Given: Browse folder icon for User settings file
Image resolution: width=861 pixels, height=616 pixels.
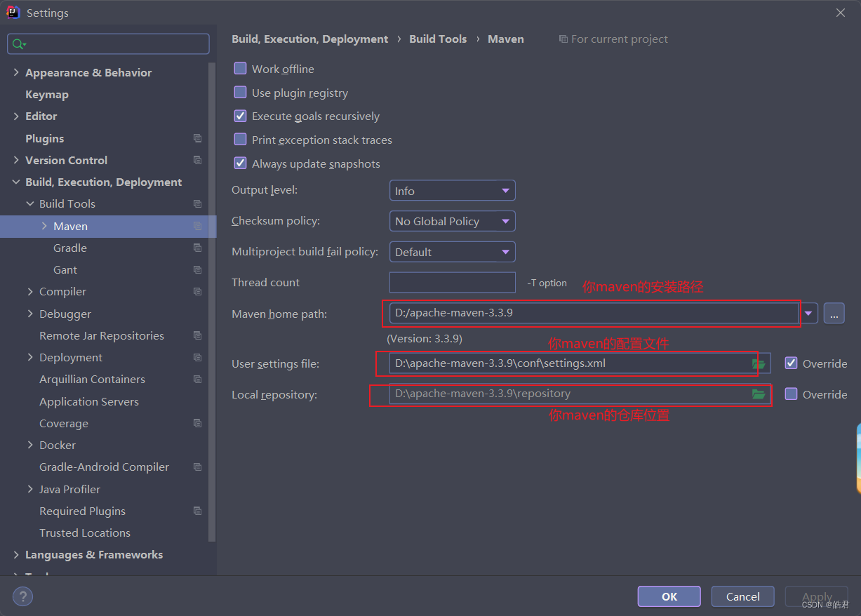Looking at the screenshot, I should (759, 363).
